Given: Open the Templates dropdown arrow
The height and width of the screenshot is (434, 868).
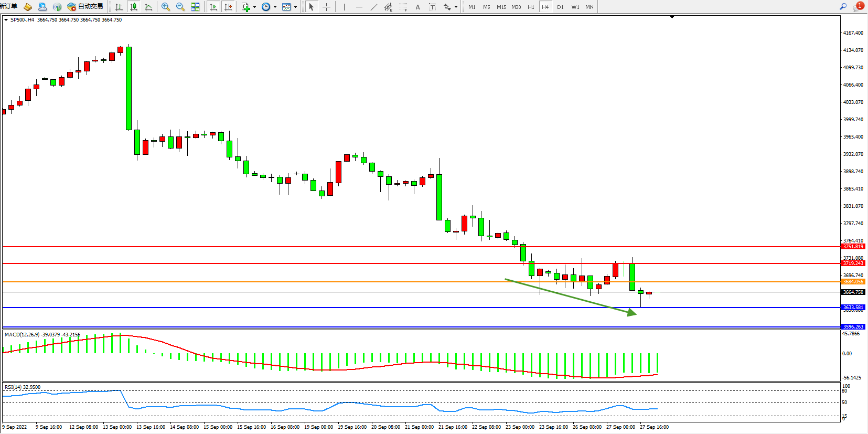Looking at the screenshot, I should pyautogui.click(x=295, y=7).
